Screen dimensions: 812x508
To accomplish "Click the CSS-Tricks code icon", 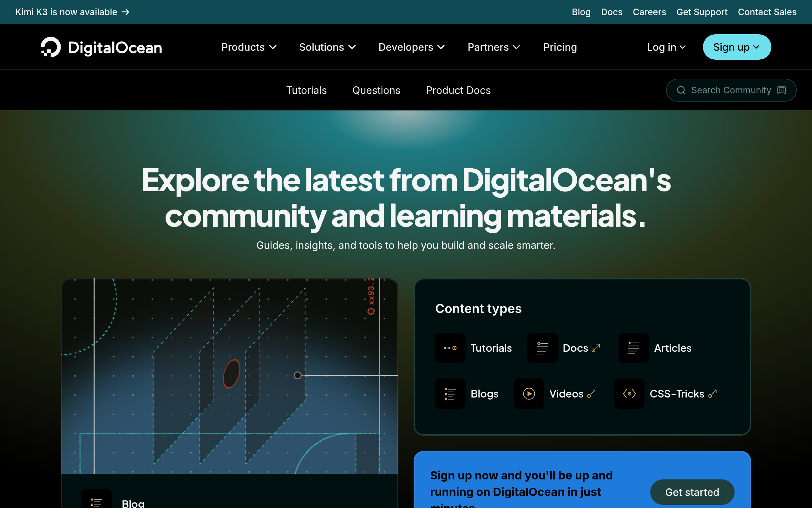I will (629, 393).
